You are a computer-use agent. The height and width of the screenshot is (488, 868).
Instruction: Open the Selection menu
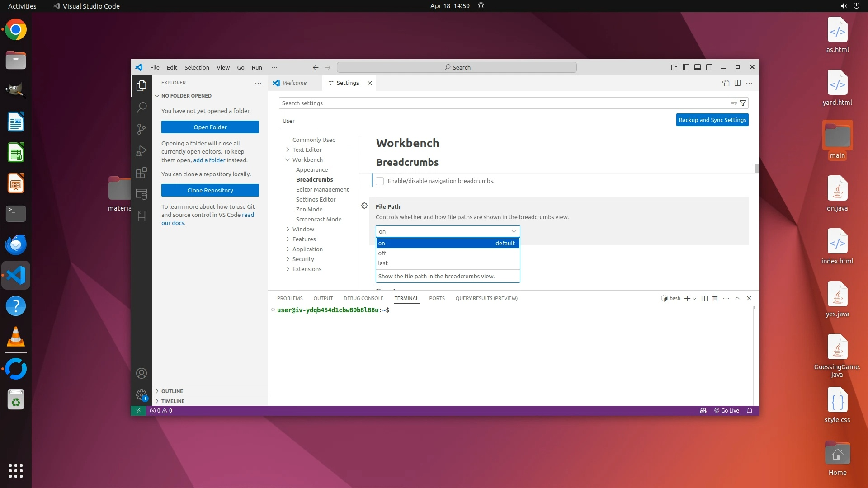pos(197,67)
